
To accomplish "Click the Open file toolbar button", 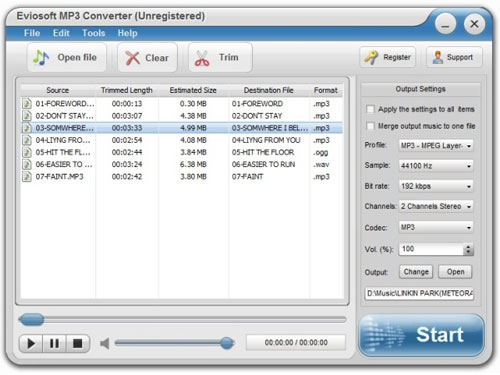I will pyautogui.click(x=67, y=57).
